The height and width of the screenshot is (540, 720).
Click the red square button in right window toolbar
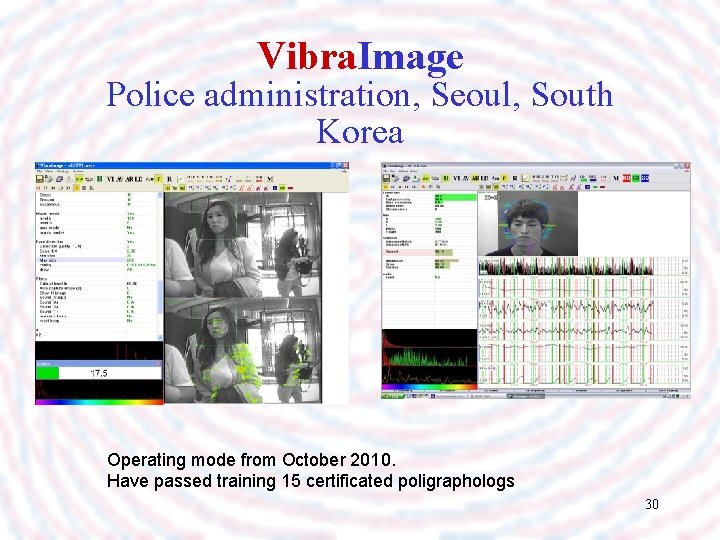pyautogui.click(x=627, y=178)
